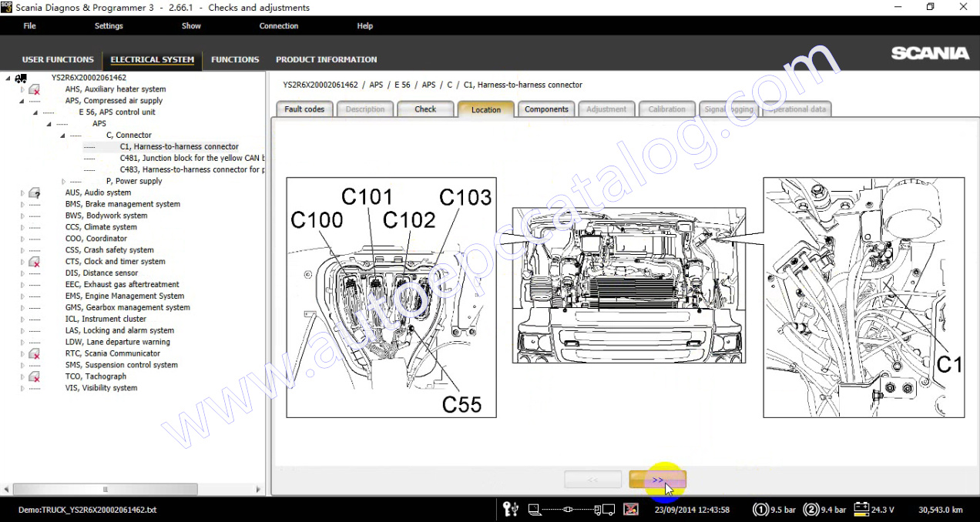
Task: Go to next page with >> button
Action: pos(657,480)
